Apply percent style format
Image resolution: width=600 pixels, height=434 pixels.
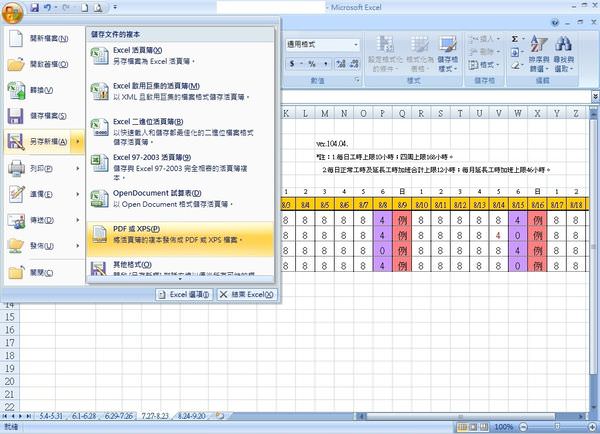(x=312, y=64)
